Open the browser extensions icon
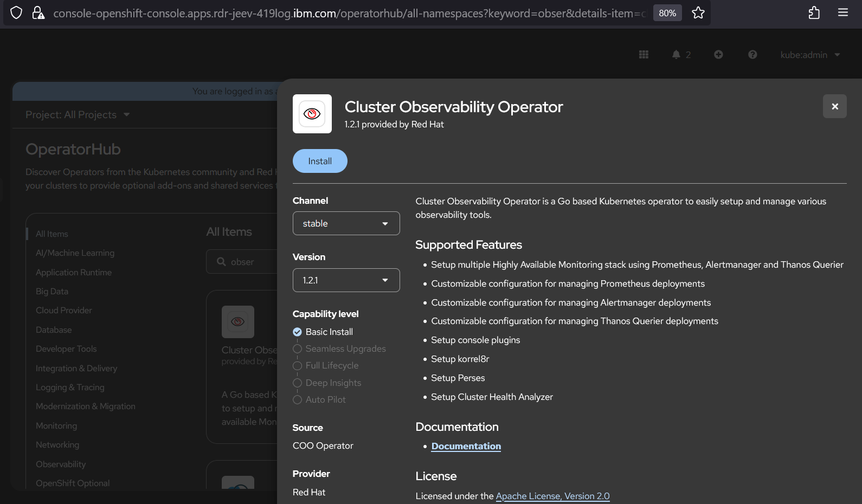Image resolution: width=862 pixels, height=504 pixels. click(814, 12)
